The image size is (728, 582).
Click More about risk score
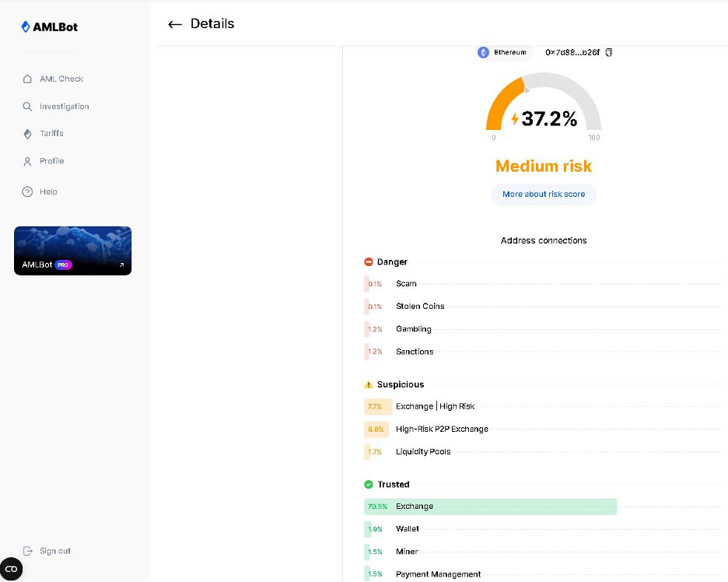click(544, 195)
